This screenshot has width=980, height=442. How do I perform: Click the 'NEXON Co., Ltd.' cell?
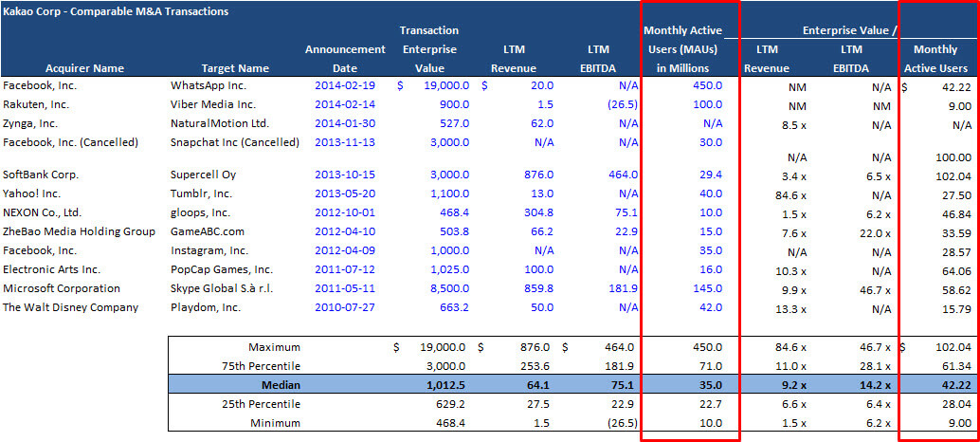tap(42, 212)
